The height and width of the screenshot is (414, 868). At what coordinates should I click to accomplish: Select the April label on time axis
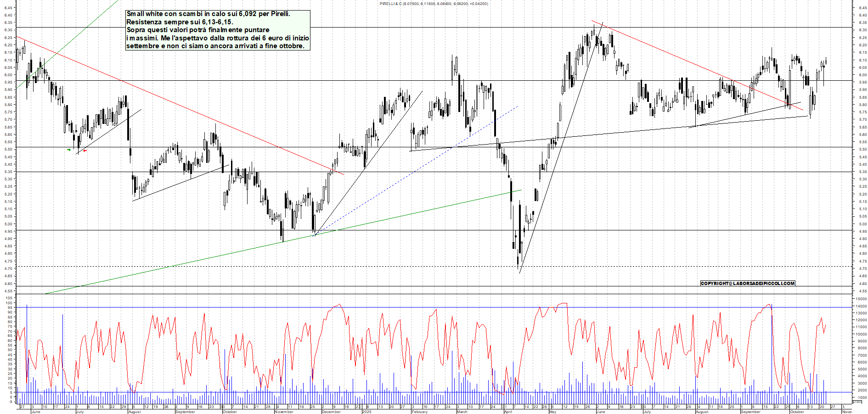(x=508, y=412)
